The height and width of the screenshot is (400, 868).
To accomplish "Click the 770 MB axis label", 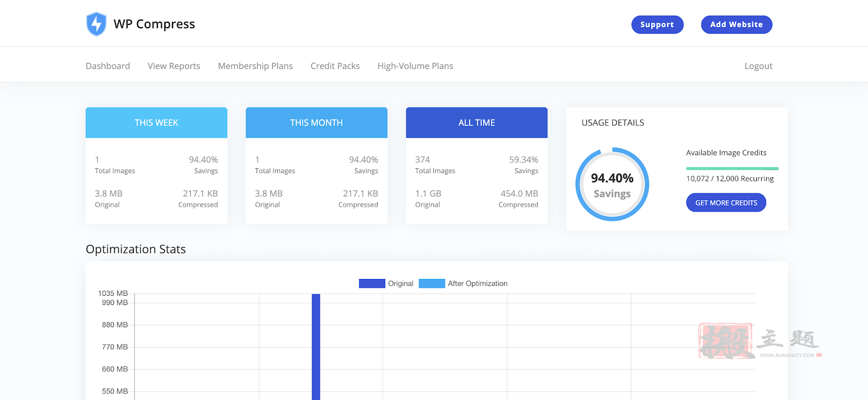I will [x=115, y=347].
